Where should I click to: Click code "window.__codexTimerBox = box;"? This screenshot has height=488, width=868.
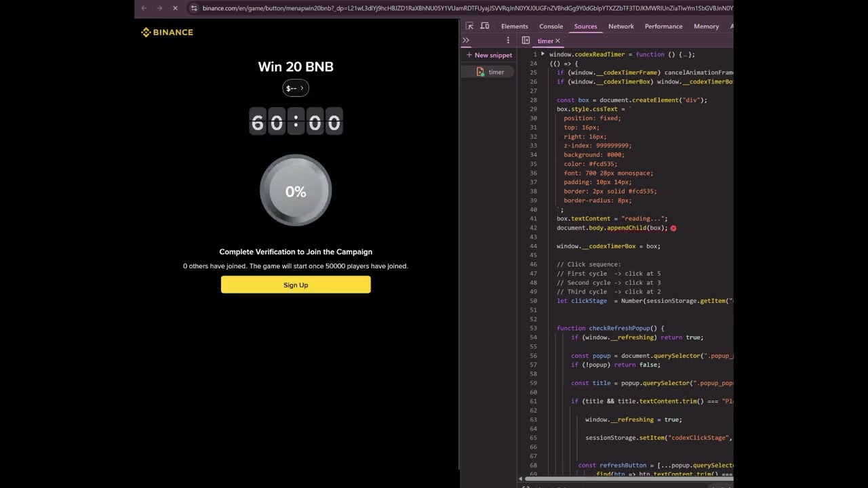click(x=608, y=246)
